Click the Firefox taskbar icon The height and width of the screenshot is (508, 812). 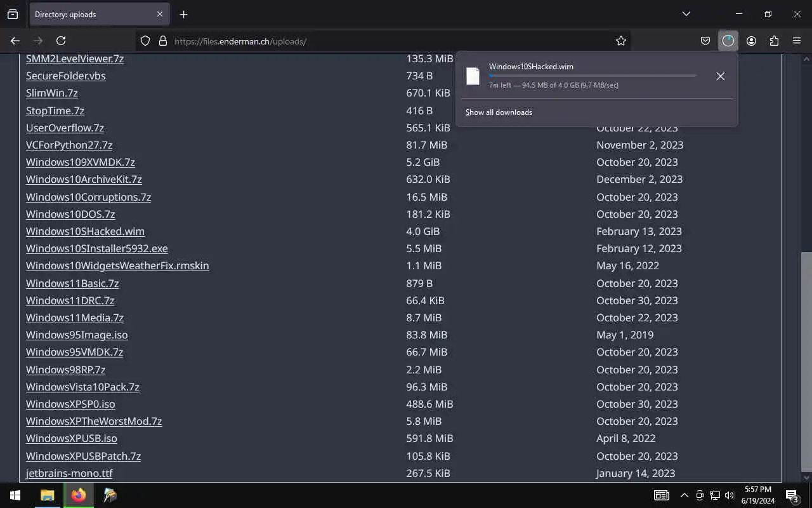(x=79, y=495)
